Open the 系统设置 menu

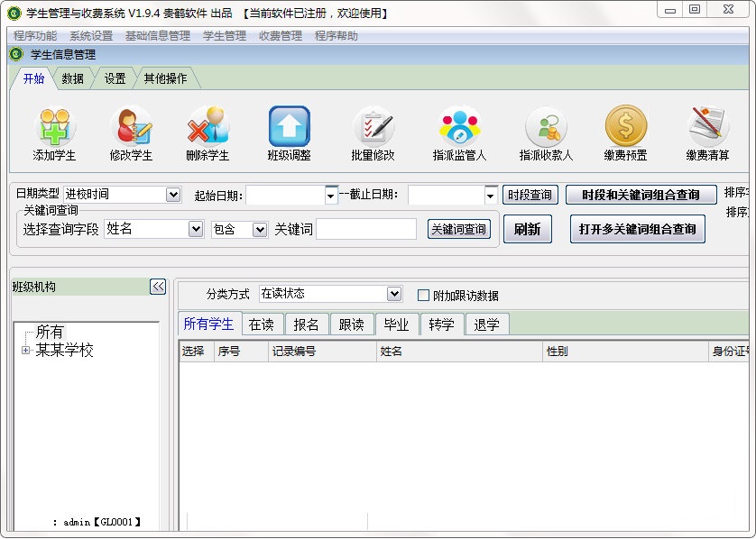[91, 36]
